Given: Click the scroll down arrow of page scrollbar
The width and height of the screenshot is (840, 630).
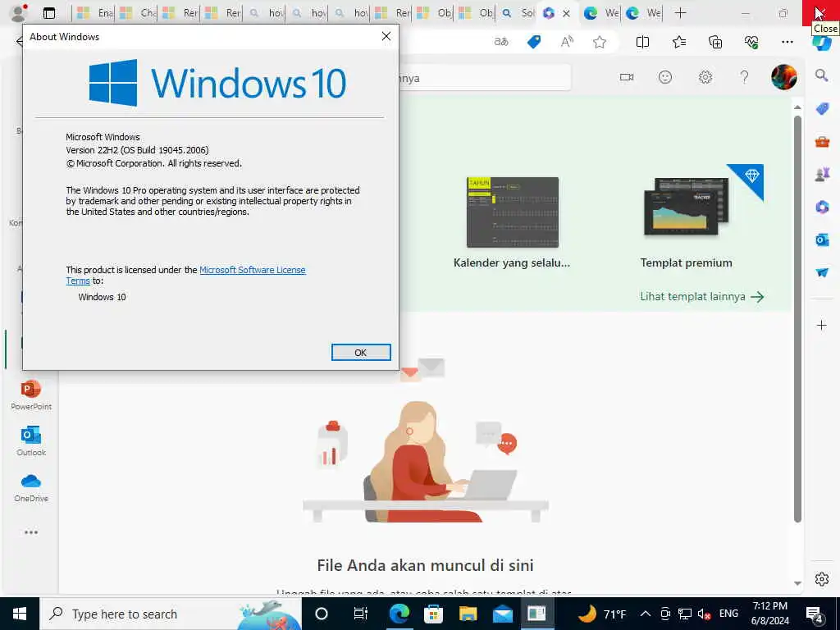Looking at the screenshot, I should pos(797,583).
